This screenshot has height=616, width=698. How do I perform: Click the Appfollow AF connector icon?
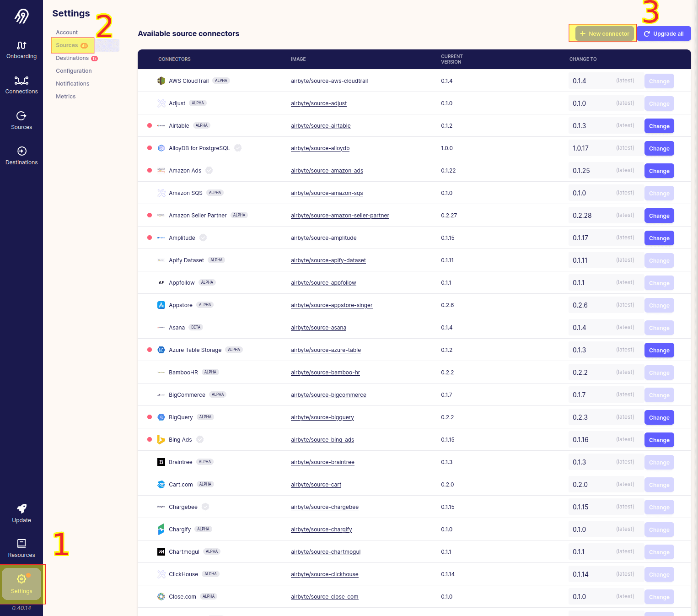(161, 282)
